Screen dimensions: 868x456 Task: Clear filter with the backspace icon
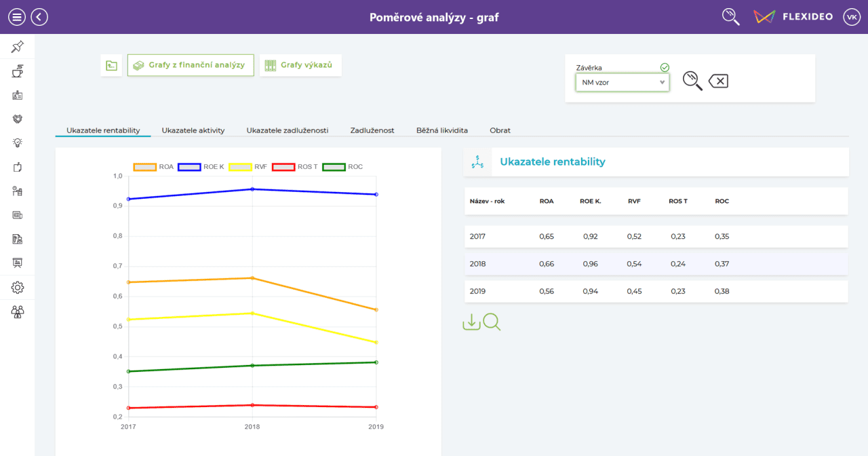click(x=718, y=81)
